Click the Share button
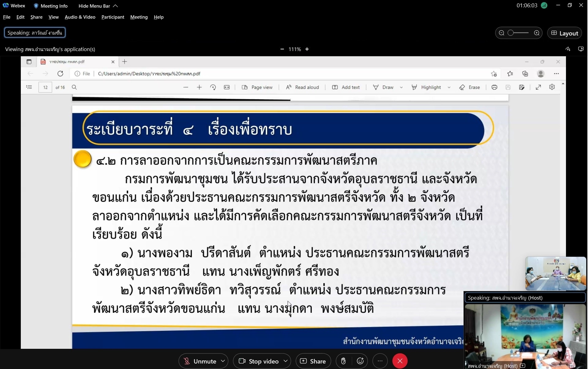Viewport: 588px width, 369px height. tap(313, 361)
